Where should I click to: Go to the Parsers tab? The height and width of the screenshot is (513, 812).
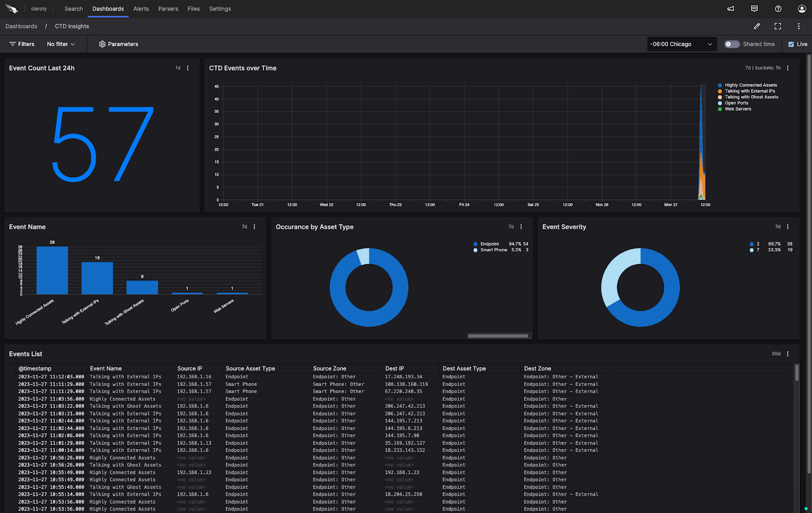(168, 9)
